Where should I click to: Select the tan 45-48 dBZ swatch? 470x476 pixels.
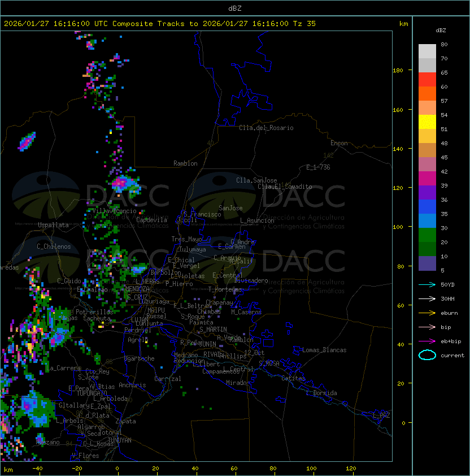pos(427,150)
